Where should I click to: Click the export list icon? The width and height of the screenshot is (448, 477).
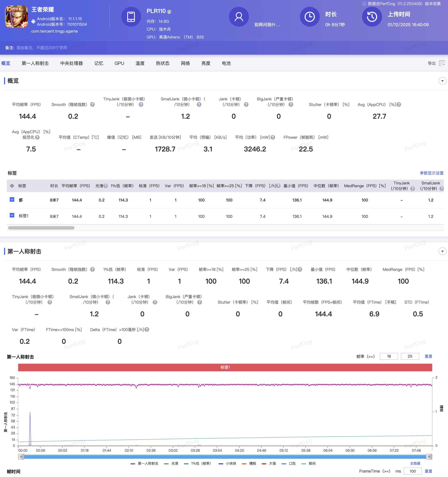click(x=442, y=63)
